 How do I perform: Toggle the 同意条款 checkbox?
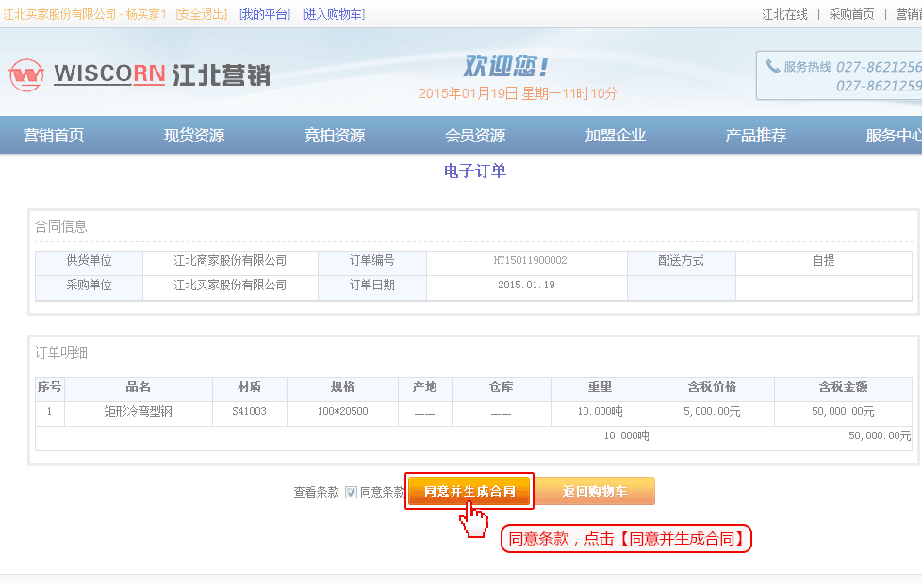point(351,492)
